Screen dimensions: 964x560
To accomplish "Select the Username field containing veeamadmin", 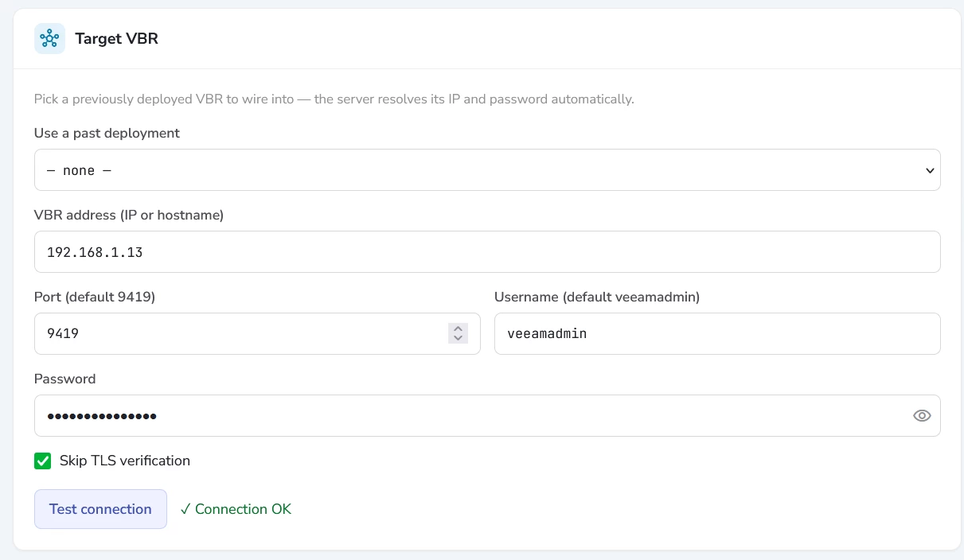I will point(717,333).
